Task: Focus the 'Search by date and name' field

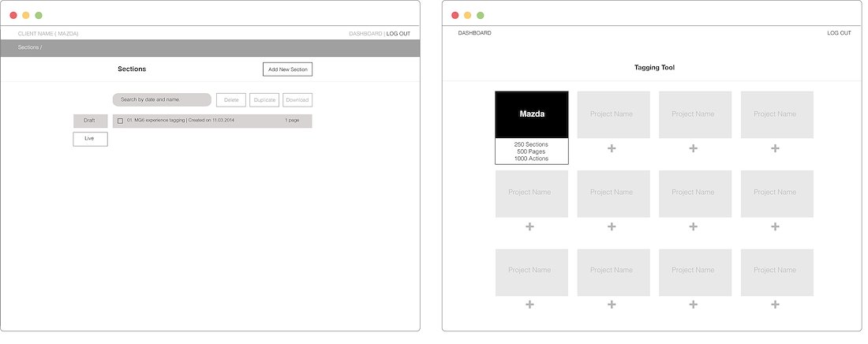Action: click(162, 99)
